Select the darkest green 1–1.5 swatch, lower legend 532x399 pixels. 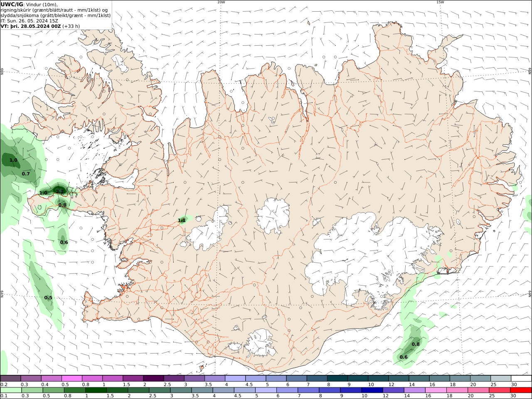coord(96,390)
